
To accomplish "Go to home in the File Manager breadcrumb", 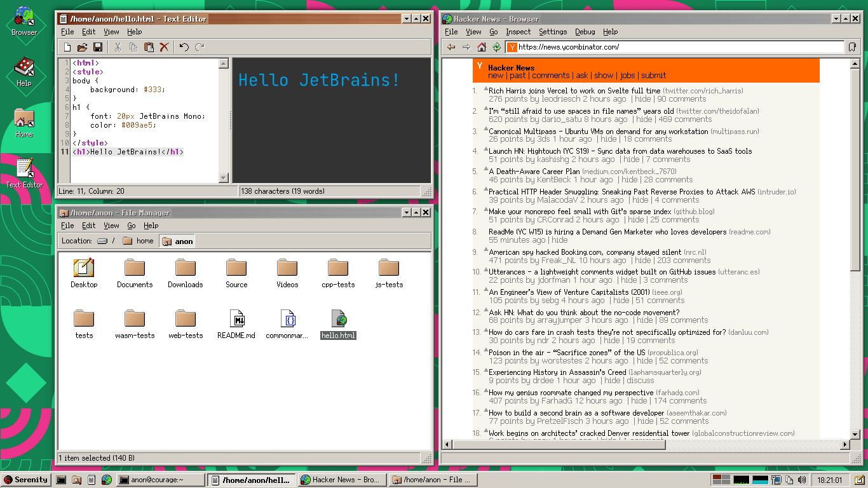I will pyautogui.click(x=139, y=241).
